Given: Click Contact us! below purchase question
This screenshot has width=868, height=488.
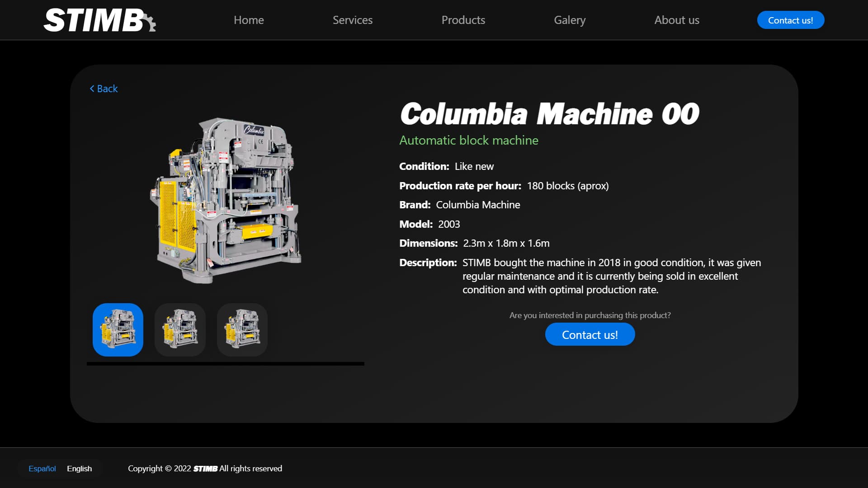Looking at the screenshot, I should (x=590, y=334).
